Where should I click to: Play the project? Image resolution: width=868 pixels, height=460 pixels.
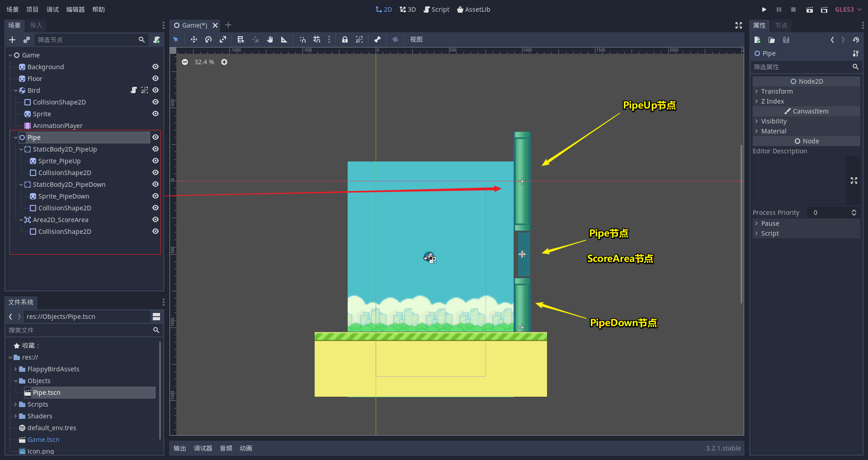click(x=764, y=9)
